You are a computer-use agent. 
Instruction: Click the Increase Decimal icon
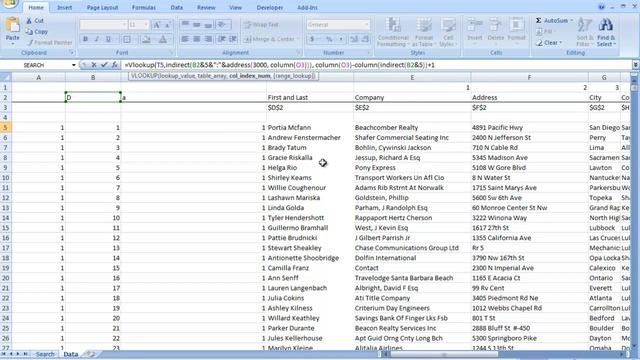coord(354,39)
